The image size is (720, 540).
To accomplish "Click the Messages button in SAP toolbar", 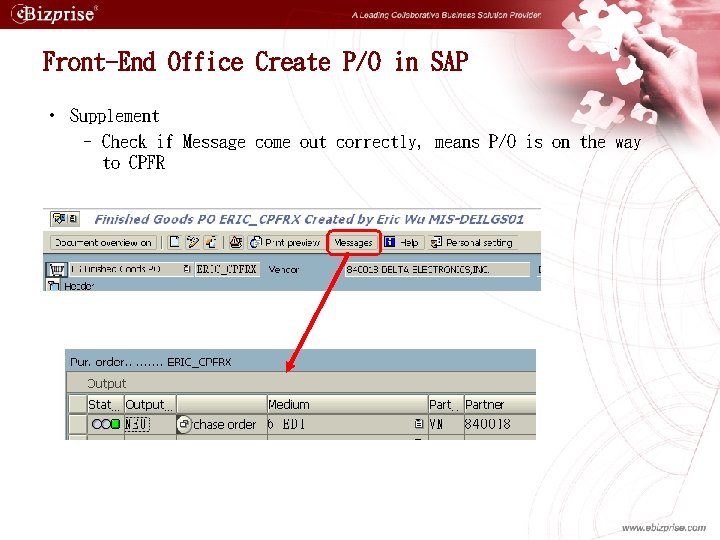I will coord(353,242).
